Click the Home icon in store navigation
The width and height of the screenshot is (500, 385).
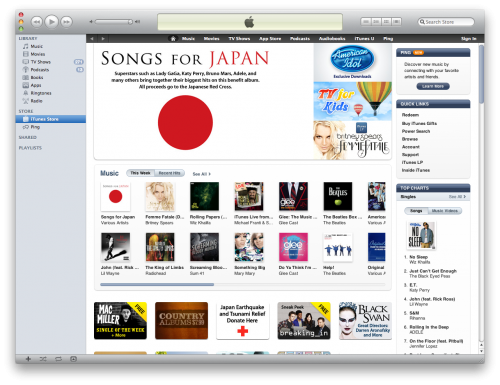pos(173,39)
